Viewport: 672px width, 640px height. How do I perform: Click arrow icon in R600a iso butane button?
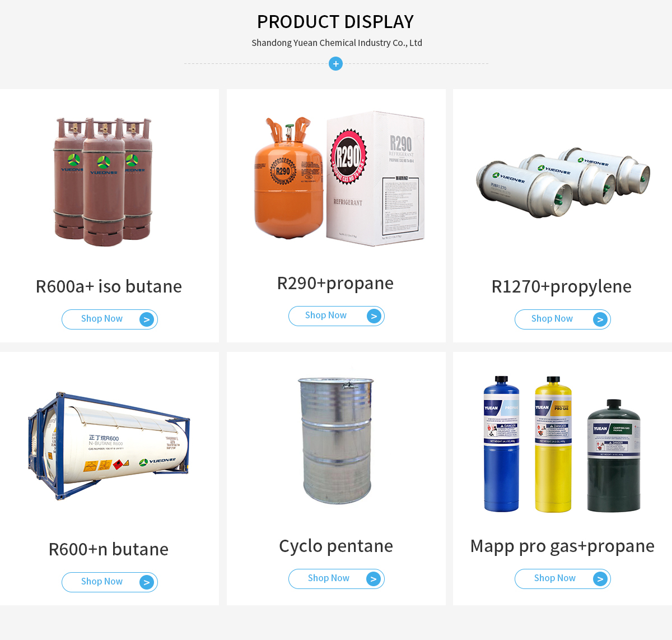coord(147,319)
